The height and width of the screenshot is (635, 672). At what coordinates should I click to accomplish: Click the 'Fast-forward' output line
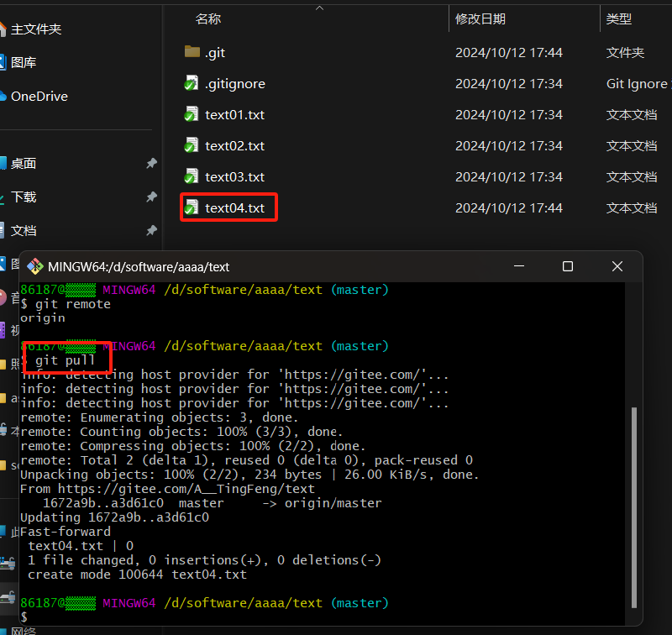pos(66,532)
